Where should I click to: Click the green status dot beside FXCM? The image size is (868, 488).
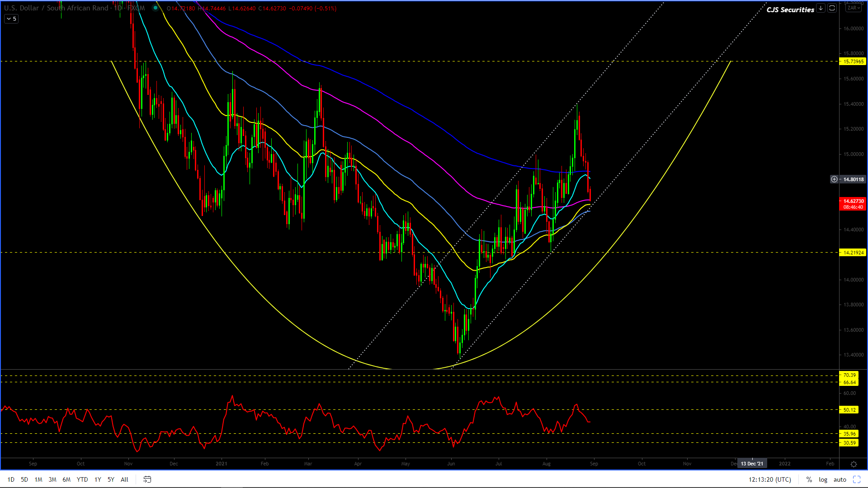pos(155,8)
